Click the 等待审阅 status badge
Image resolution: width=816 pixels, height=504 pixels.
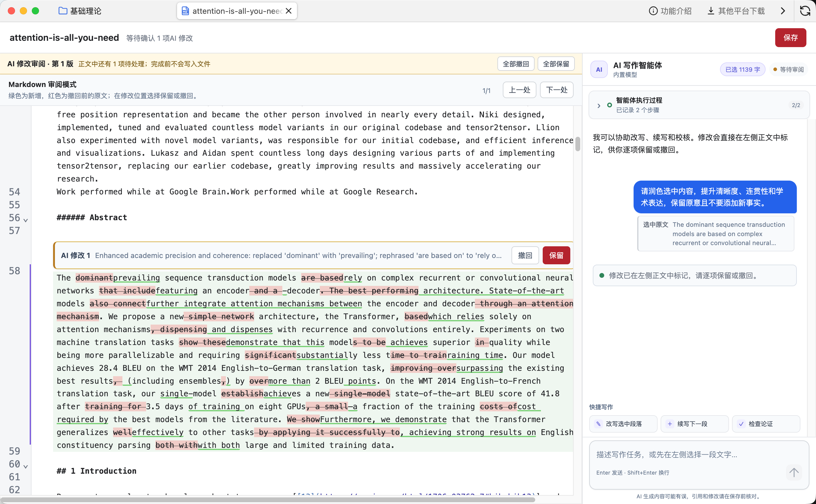[788, 69]
